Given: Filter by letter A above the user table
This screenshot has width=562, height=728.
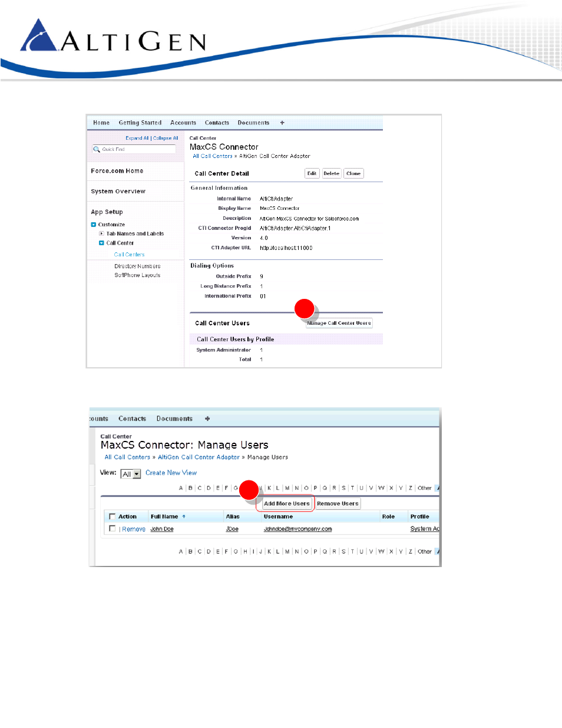Looking at the screenshot, I should pyautogui.click(x=181, y=488).
